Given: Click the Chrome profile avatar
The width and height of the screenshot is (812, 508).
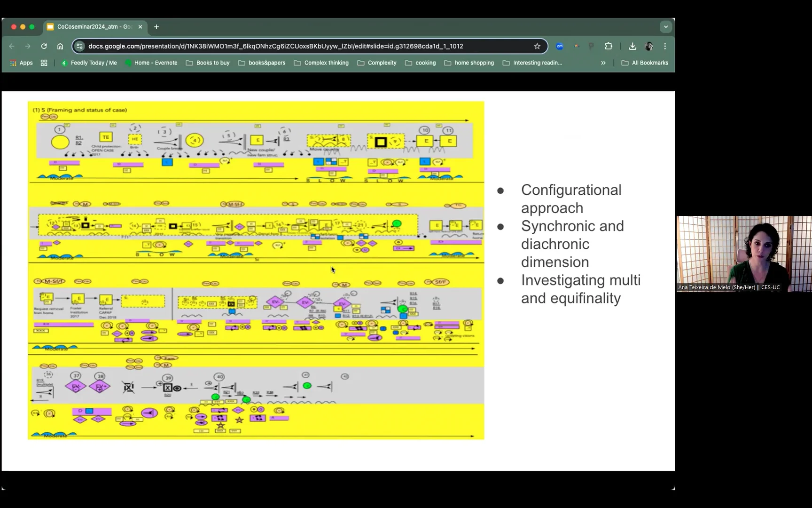Looking at the screenshot, I should 649,46.
